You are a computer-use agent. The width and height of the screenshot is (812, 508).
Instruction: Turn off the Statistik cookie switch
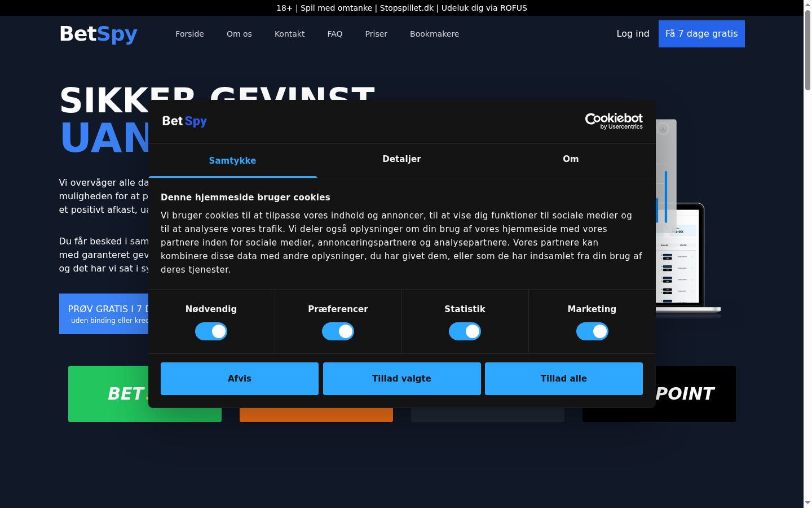click(465, 331)
